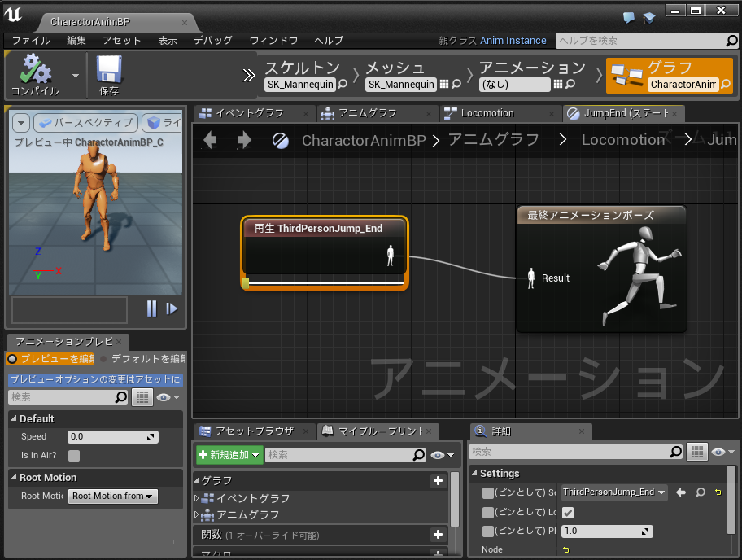Reset ThirdPersonJump_End sequence to default arrow
Image resolution: width=742 pixels, height=560 pixels.
pos(718,492)
